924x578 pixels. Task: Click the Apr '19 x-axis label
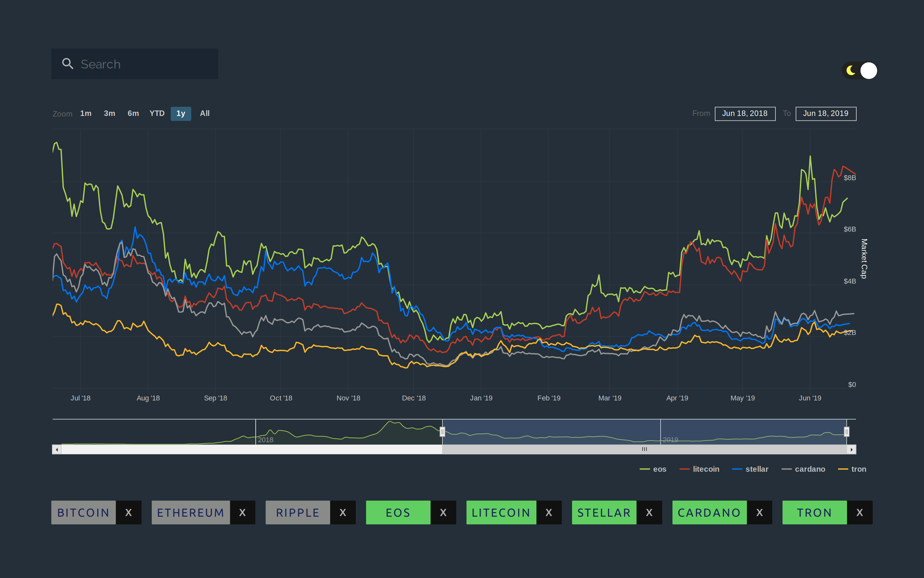coord(677,398)
